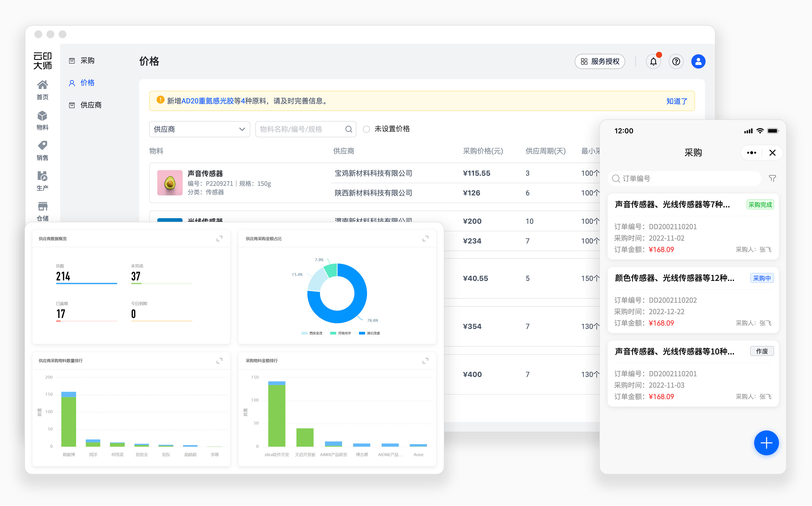
Task: Expand the 供应商采购金额占比 chart panel
Action: point(425,239)
